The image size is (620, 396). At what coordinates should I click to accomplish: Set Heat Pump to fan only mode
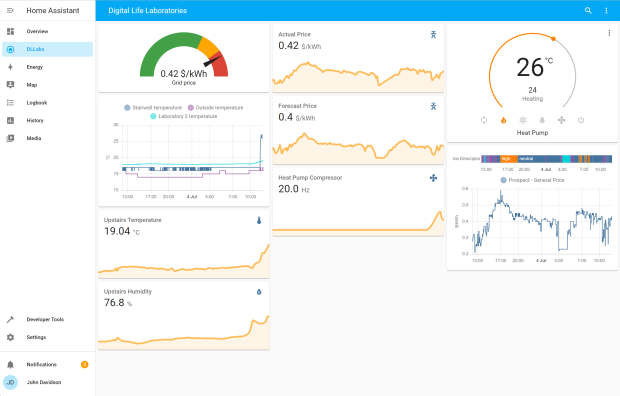[561, 120]
